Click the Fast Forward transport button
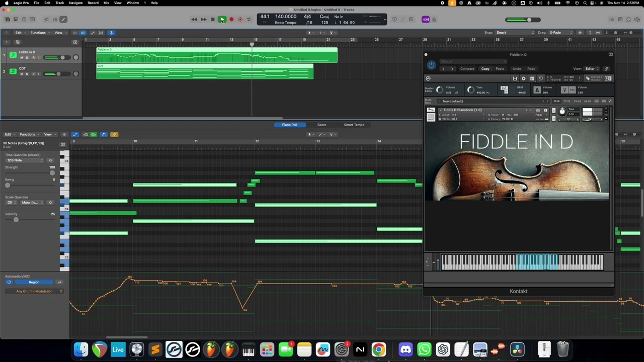The height and width of the screenshot is (362, 644). tap(203, 20)
